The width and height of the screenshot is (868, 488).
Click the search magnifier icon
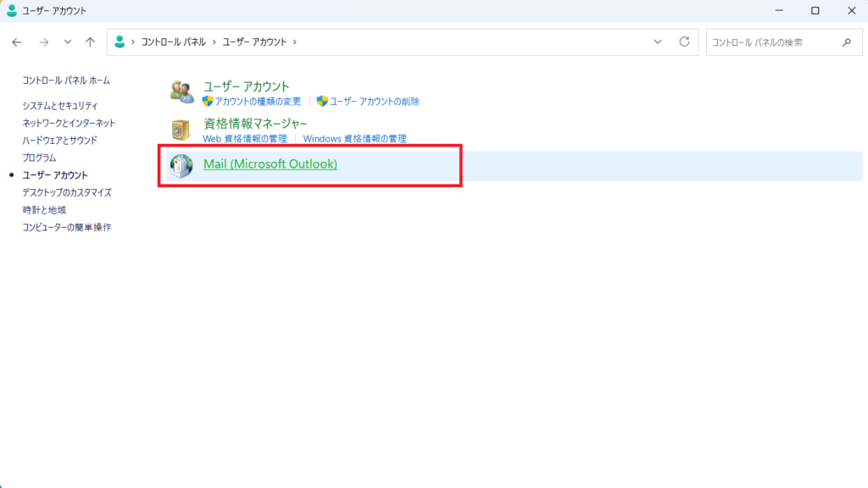(846, 42)
